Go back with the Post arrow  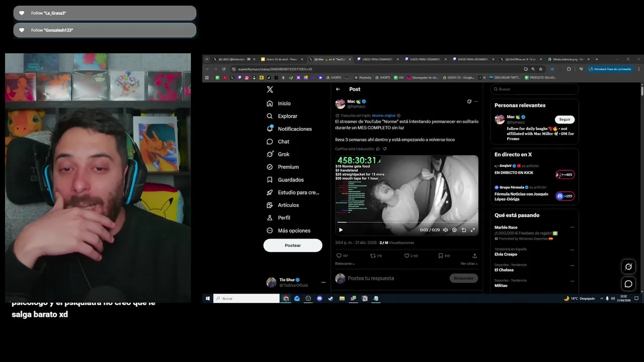coord(338,89)
